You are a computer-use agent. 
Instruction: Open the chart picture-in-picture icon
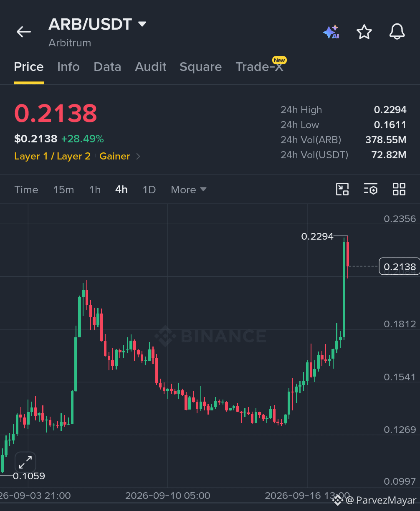point(342,189)
